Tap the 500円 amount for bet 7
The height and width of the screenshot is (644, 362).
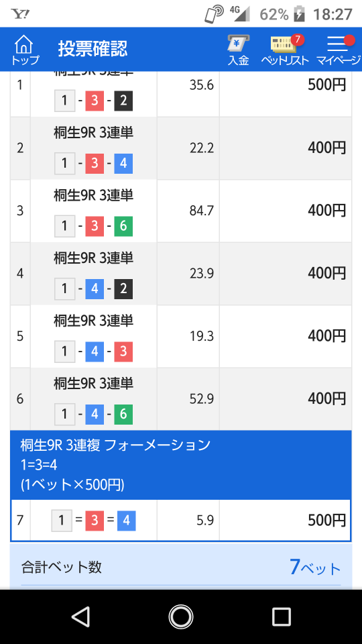(x=327, y=521)
